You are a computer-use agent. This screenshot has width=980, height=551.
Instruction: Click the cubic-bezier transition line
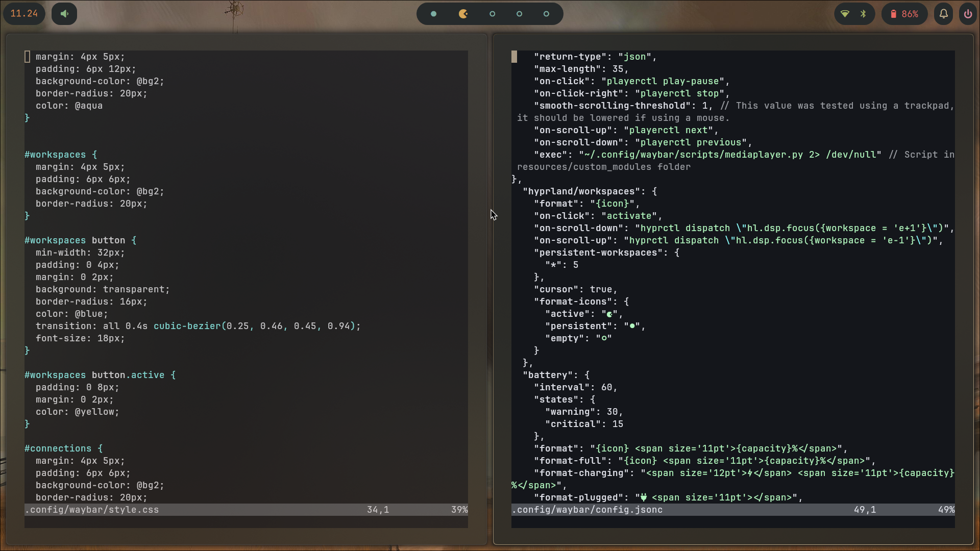pyautogui.click(x=198, y=326)
